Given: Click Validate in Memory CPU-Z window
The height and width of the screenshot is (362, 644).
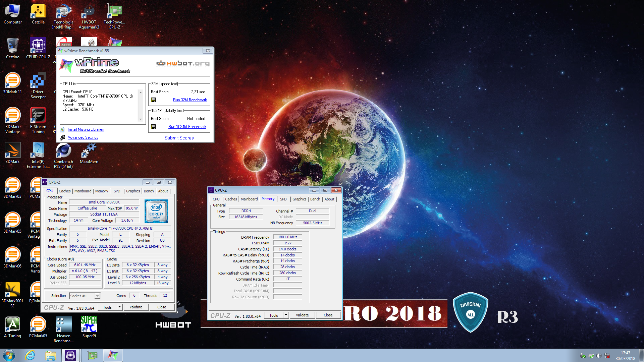Looking at the screenshot, I should click(x=302, y=315).
